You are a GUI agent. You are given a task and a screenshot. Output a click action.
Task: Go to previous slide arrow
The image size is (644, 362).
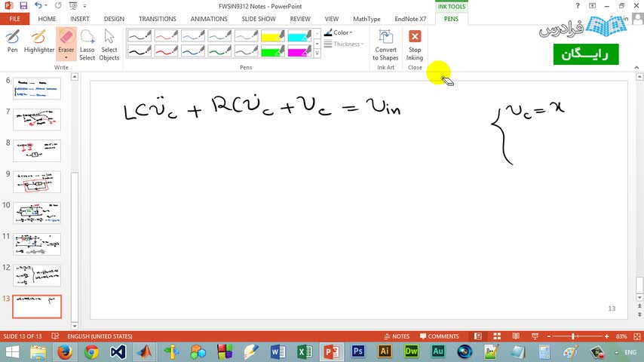click(639, 306)
